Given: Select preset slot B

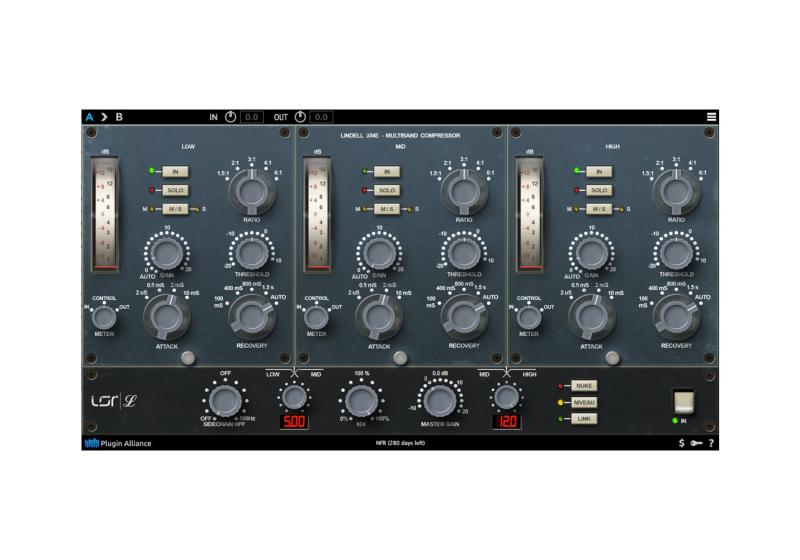Looking at the screenshot, I should 119,117.
